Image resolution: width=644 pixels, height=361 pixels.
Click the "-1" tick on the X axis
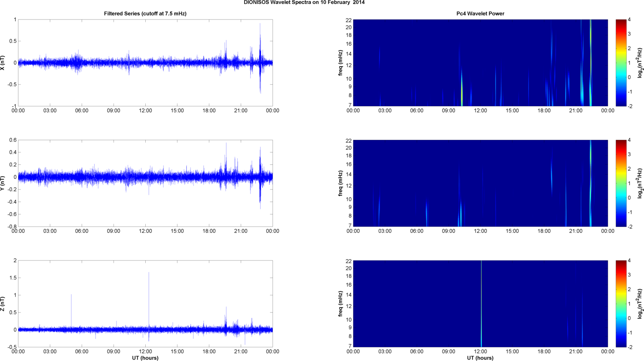point(14,106)
